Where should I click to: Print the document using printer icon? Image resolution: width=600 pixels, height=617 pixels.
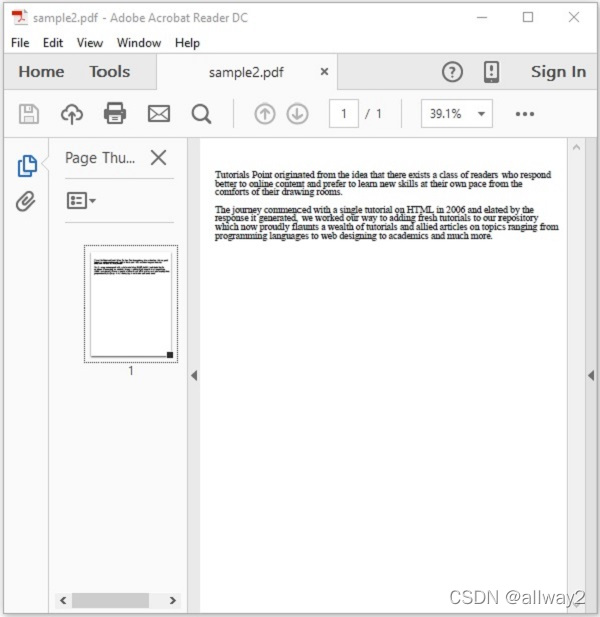coord(115,113)
